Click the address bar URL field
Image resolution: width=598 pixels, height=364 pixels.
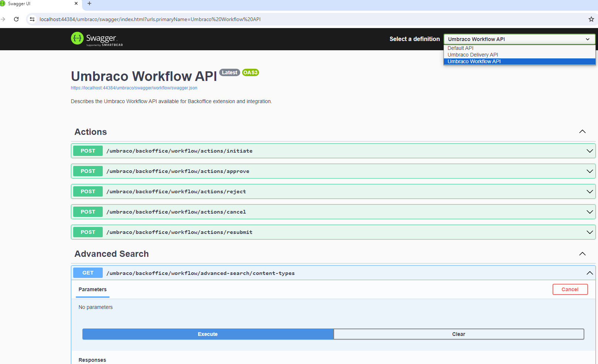[150, 19]
